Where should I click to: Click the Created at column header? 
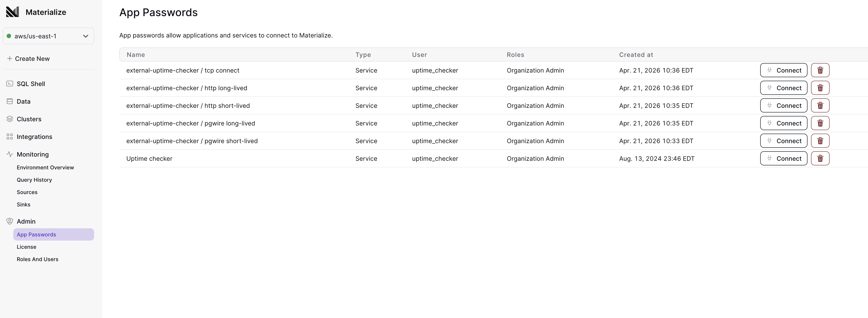[636, 54]
